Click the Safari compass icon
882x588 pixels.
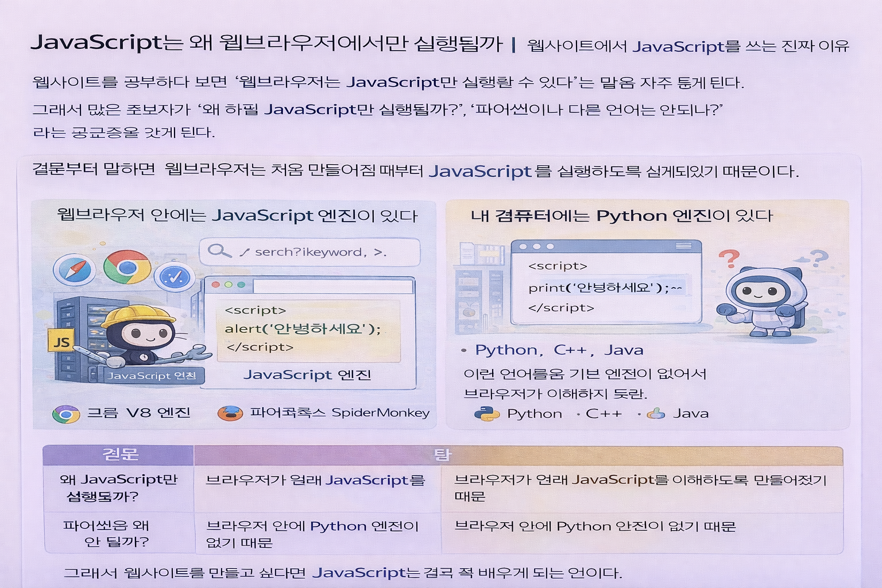tap(74, 269)
